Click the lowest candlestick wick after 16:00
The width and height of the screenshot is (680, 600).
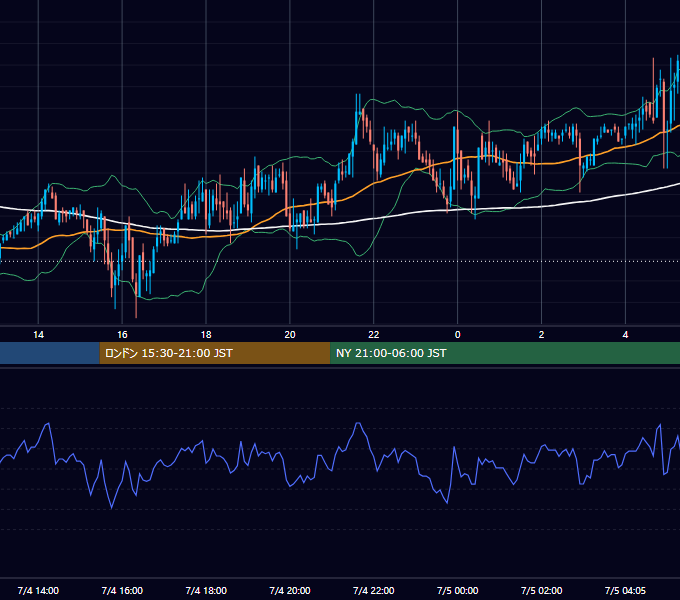pos(136,308)
